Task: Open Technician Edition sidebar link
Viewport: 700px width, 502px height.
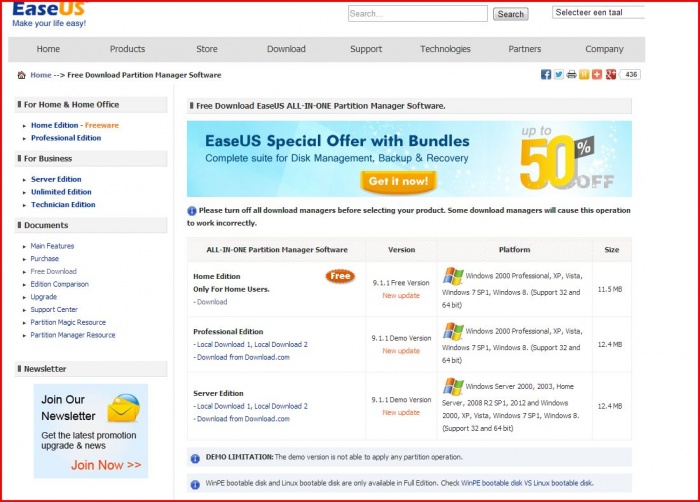Action: tap(63, 205)
